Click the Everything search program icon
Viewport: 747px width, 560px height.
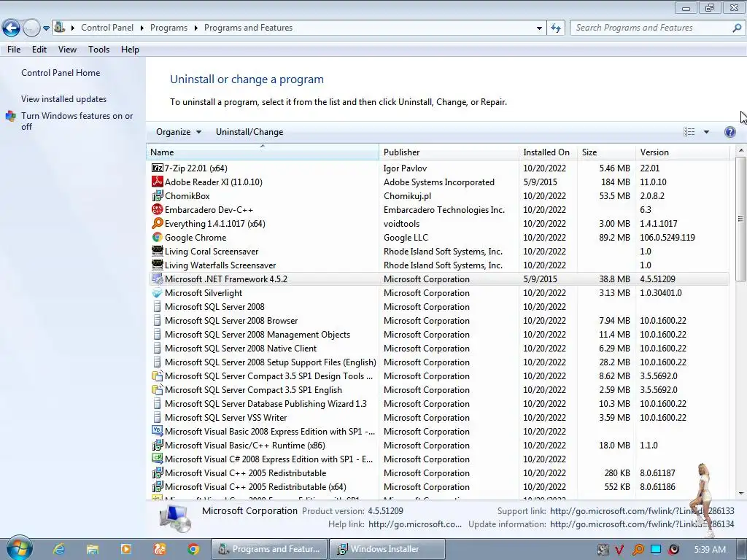pyautogui.click(x=158, y=223)
